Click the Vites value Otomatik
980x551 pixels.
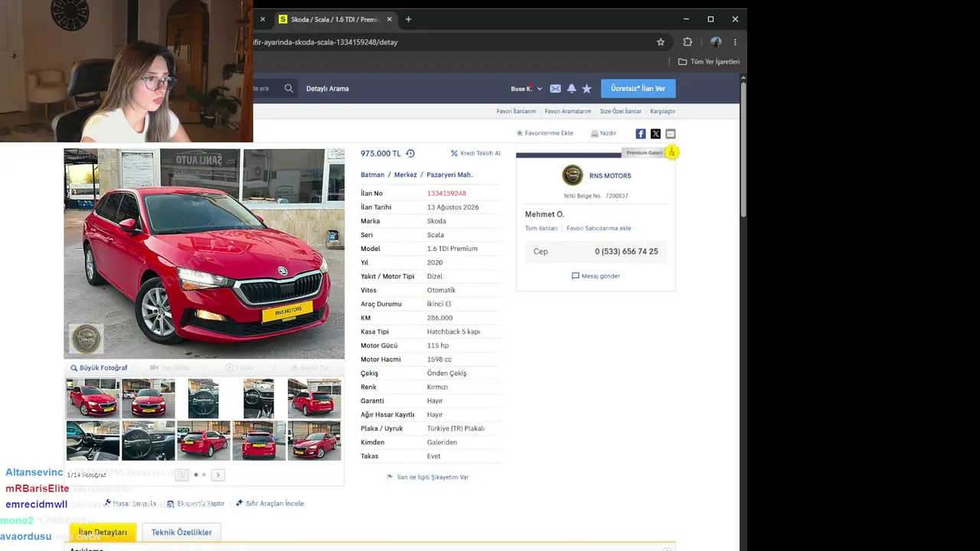(x=441, y=291)
